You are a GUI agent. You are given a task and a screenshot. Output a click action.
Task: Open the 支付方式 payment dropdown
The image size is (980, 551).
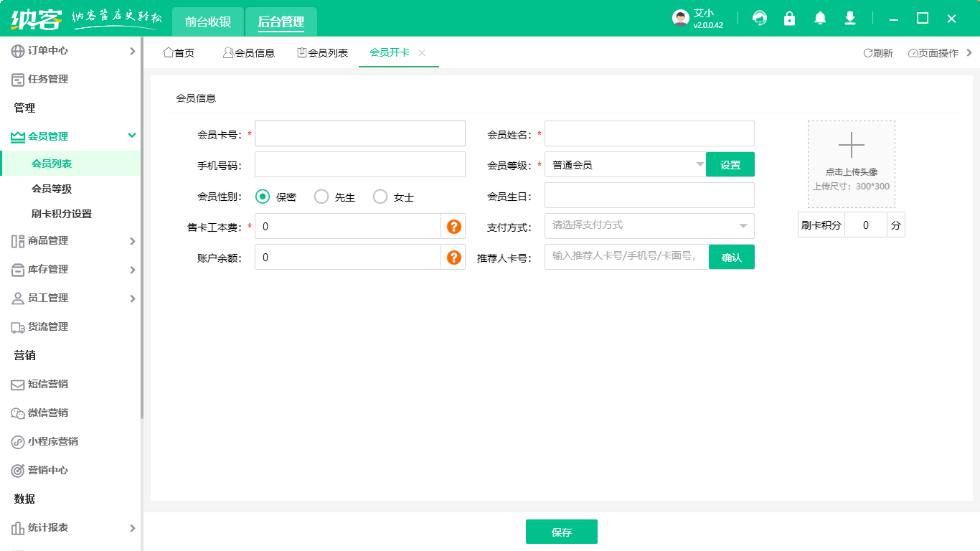[x=649, y=226]
